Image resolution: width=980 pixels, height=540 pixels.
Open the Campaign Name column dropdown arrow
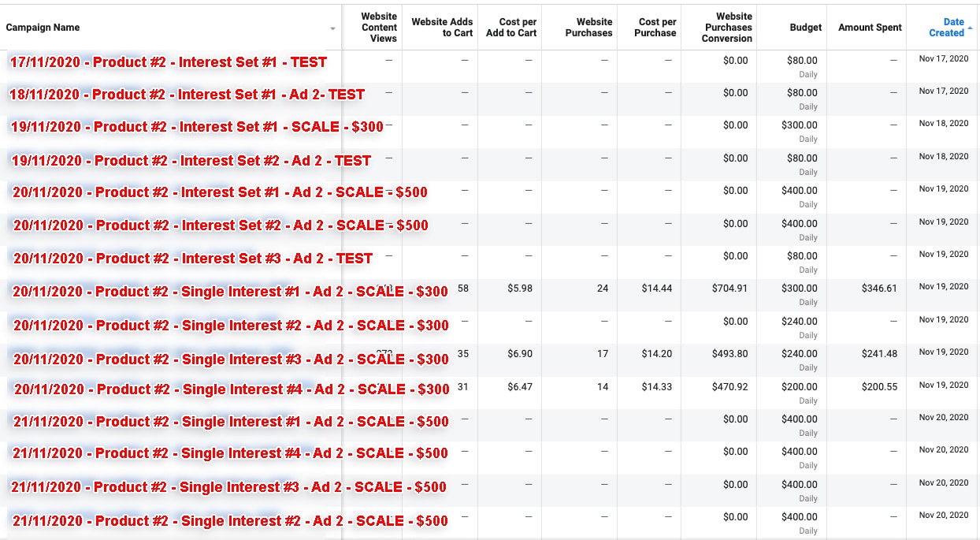click(x=332, y=28)
